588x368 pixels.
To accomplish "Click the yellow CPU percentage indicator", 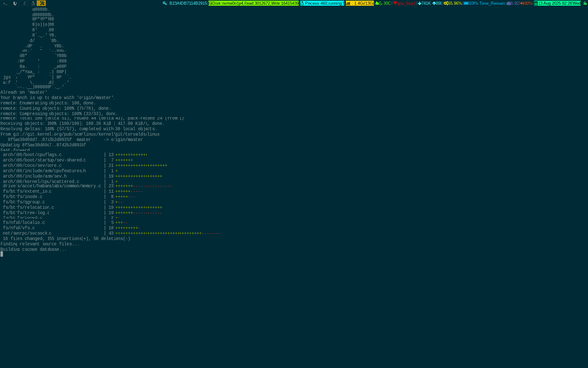I will [453, 3].
